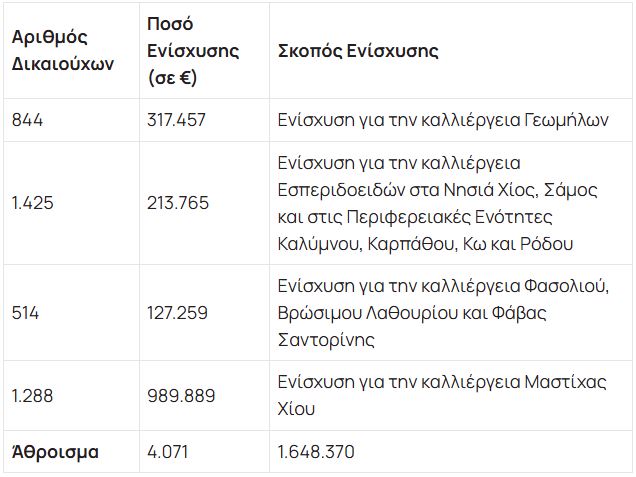Click the amount 989.889
This screenshot has width=636, height=477.
coord(181,395)
